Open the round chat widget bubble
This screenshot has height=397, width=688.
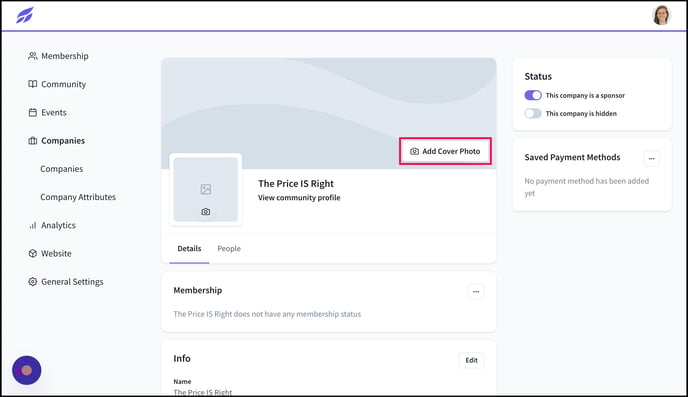27,370
